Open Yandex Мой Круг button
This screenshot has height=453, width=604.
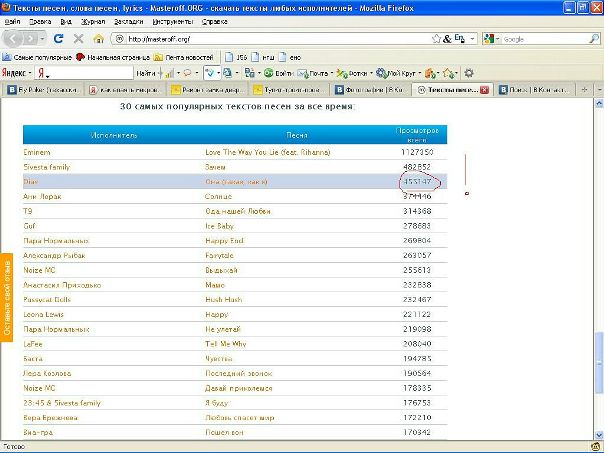pos(396,73)
